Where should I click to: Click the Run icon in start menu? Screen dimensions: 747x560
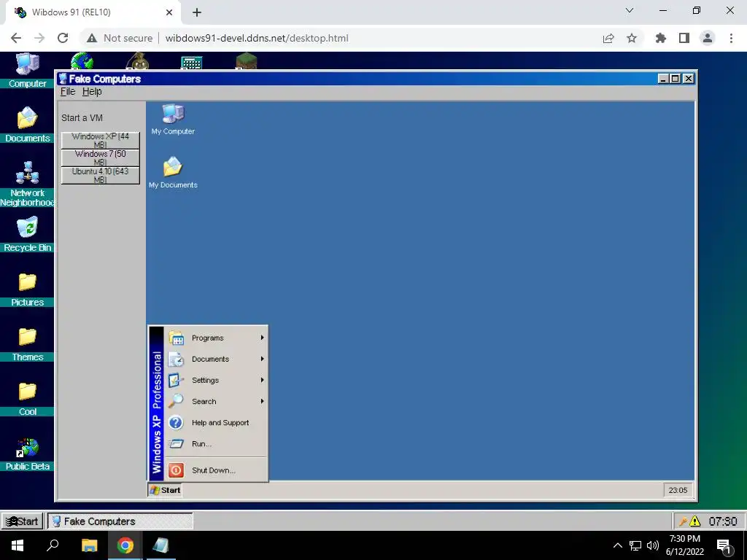coord(176,444)
